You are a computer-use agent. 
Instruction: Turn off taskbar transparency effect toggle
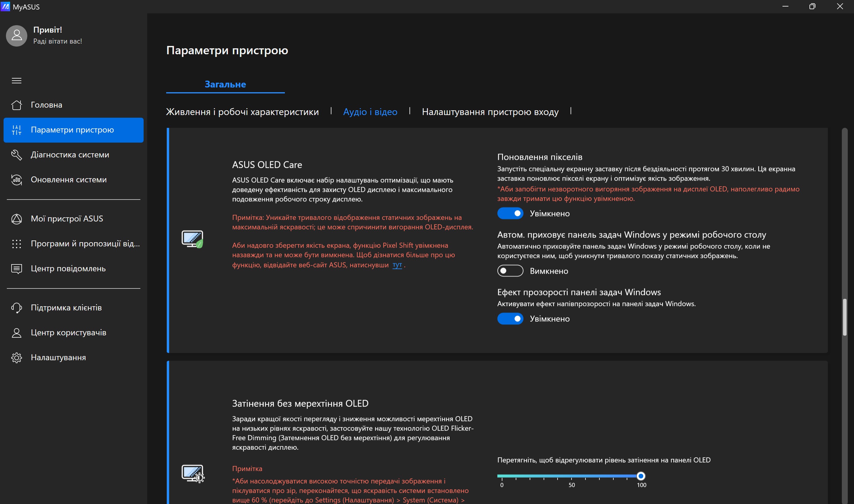(x=510, y=319)
